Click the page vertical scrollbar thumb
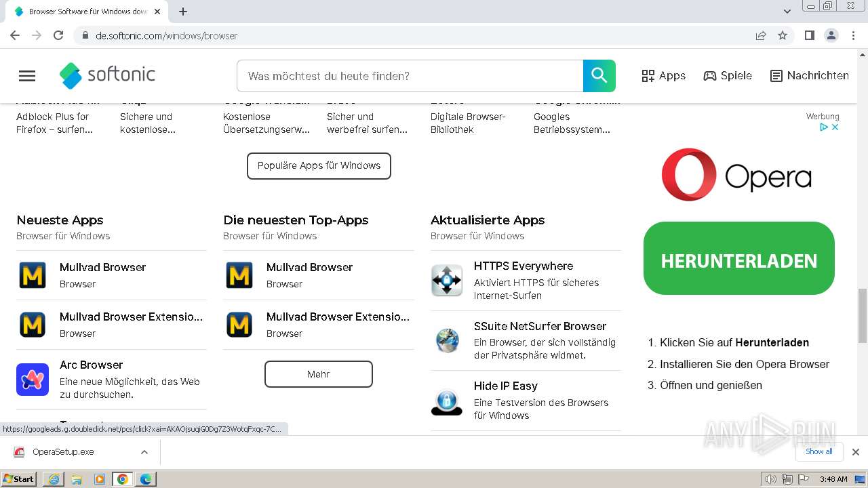Screen dimensions: 868x488 pyautogui.click(x=862, y=315)
